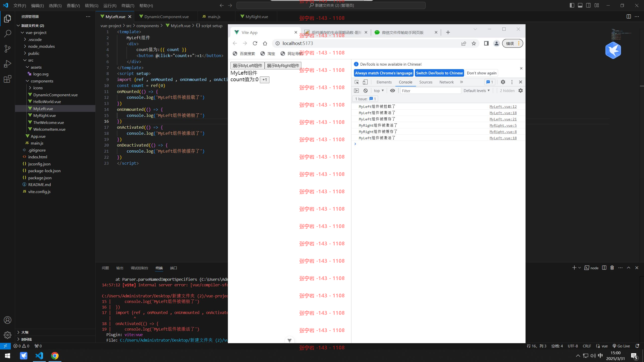Switch to the DynamicComponent.vue editor tab
644x362 pixels.
(167, 17)
